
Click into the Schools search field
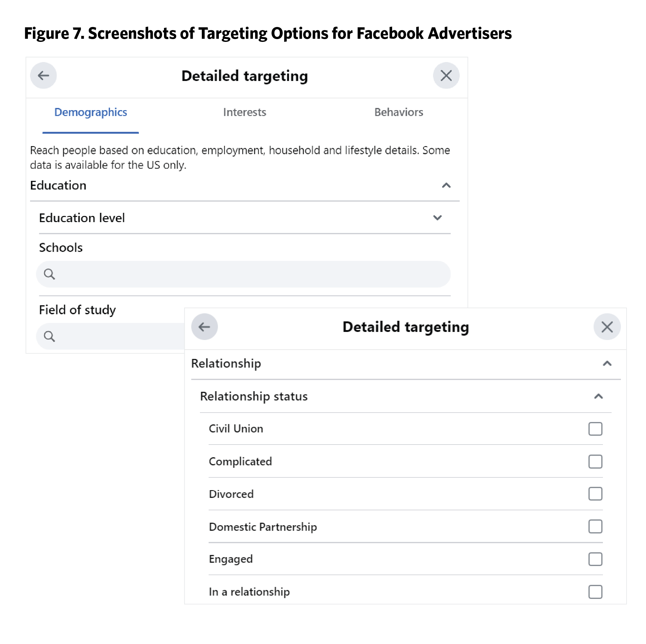tap(251, 274)
